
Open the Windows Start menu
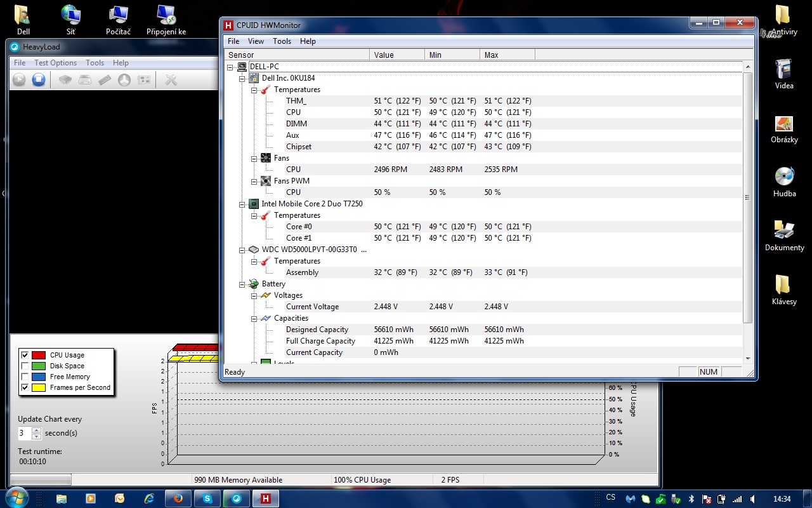[x=16, y=497]
